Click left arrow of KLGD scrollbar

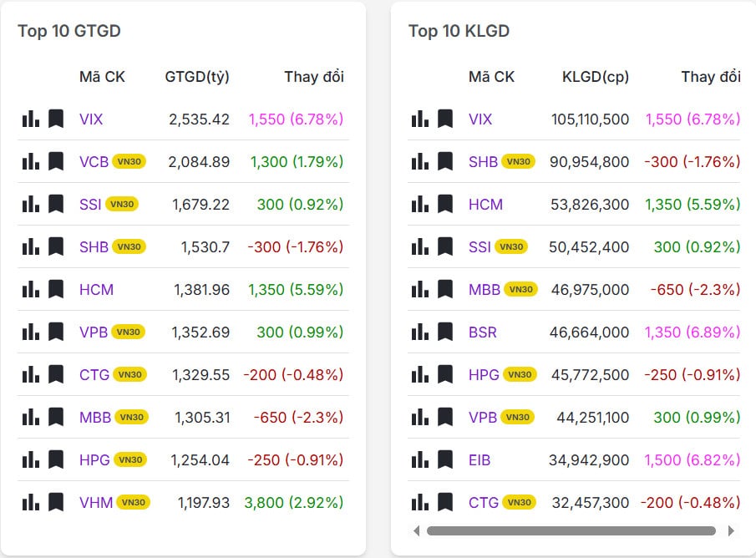click(417, 530)
